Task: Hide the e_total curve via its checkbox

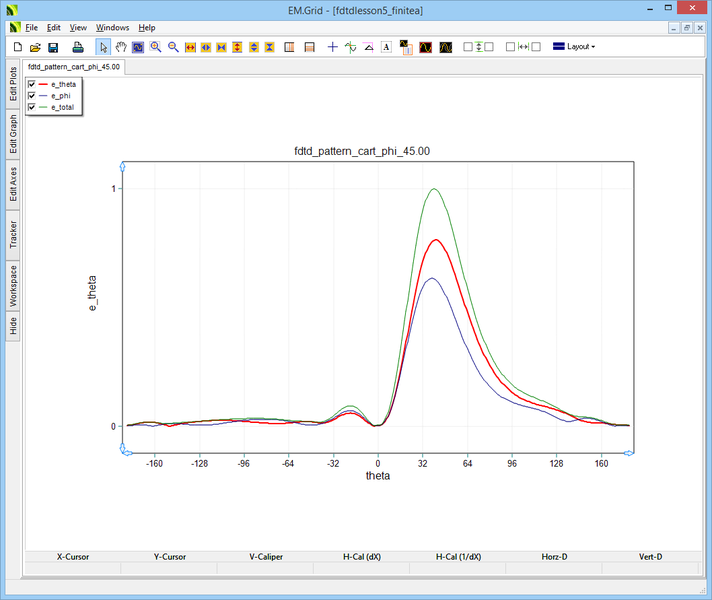Action: click(x=32, y=106)
